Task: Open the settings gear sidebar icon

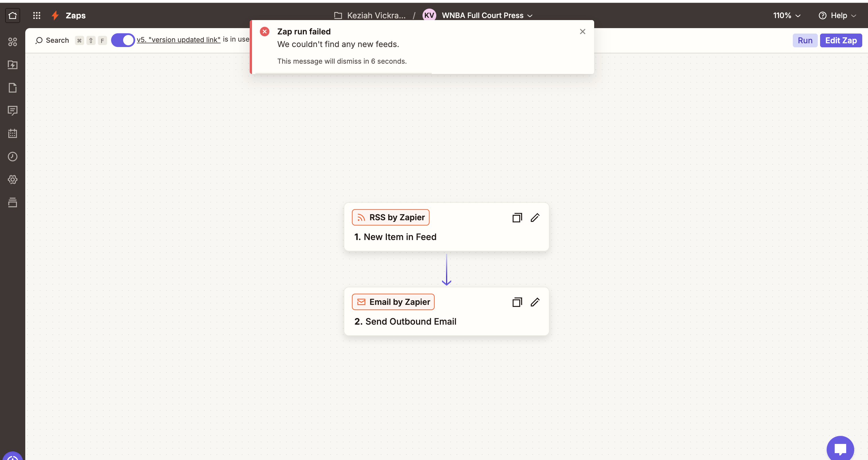Action: coord(12,180)
